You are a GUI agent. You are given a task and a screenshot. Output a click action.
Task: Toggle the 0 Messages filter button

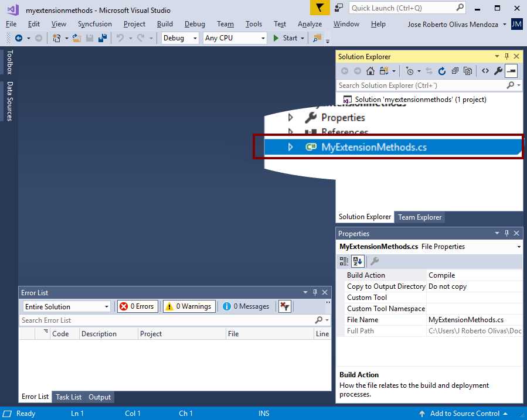point(246,306)
